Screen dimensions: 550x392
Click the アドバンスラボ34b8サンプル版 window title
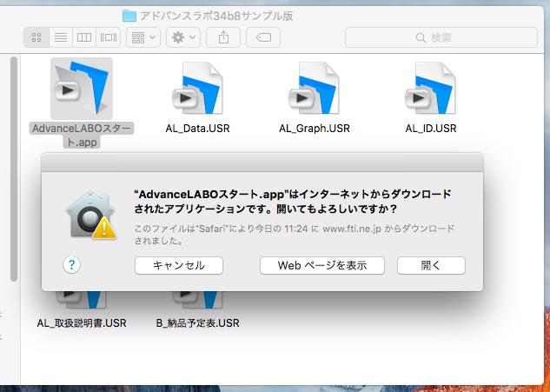(x=216, y=16)
